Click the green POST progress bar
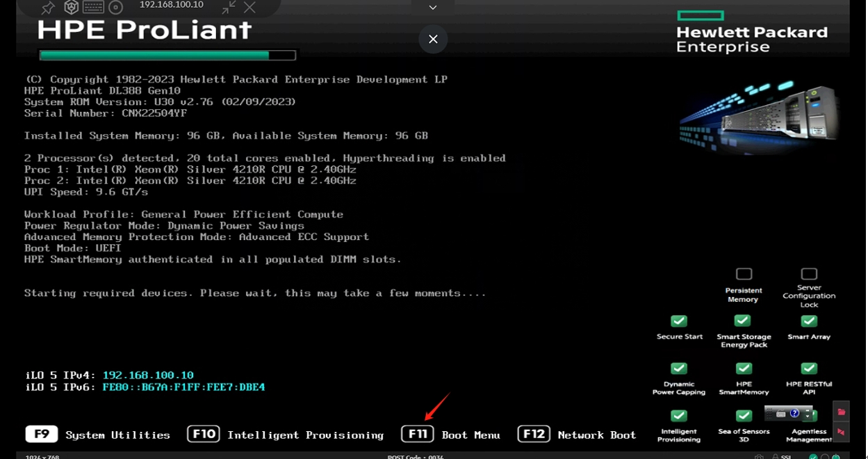 pyautogui.click(x=167, y=56)
